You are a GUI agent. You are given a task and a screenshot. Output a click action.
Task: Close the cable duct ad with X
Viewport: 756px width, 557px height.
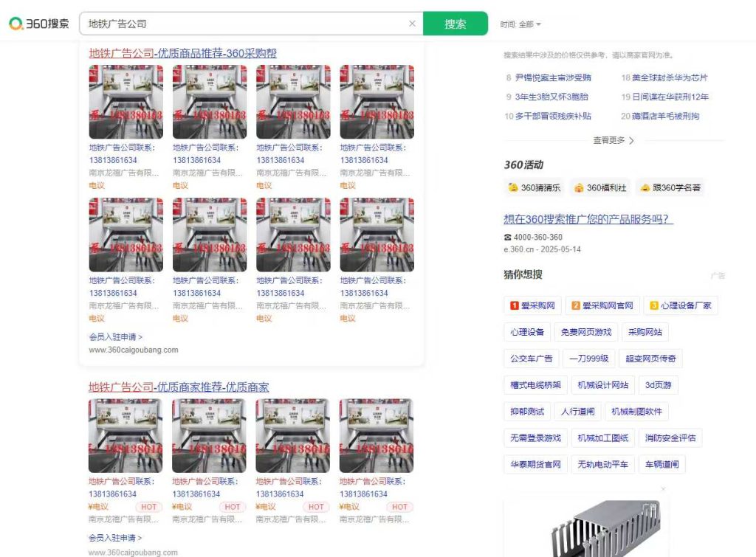pos(664,489)
